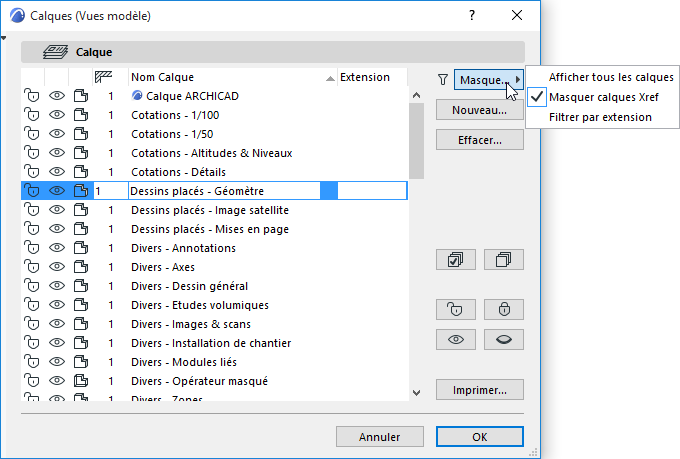Toggle visibility of Divers - Opérateur masqué
This screenshot has height=459, width=680.
coord(57,381)
